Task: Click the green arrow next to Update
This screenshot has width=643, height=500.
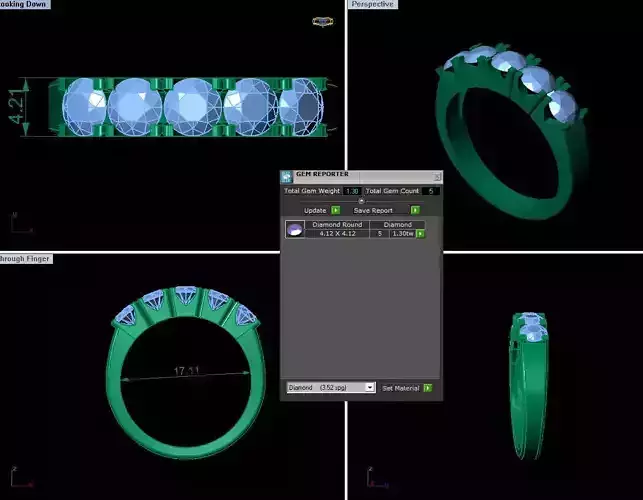Action: pyautogui.click(x=335, y=210)
